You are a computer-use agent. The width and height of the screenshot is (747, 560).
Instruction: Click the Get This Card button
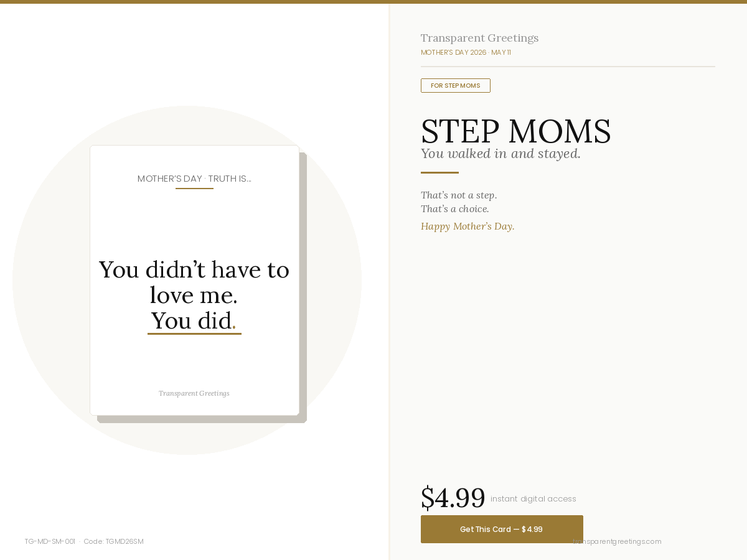pos(502,529)
